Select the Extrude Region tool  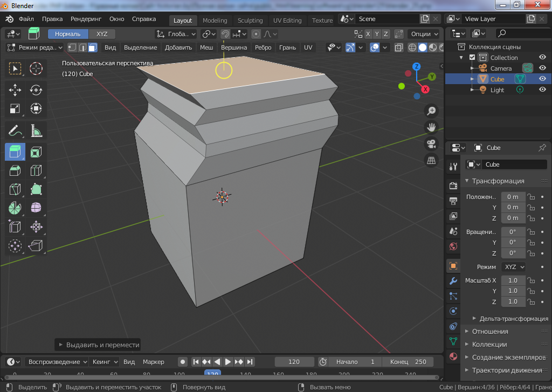point(15,152)
